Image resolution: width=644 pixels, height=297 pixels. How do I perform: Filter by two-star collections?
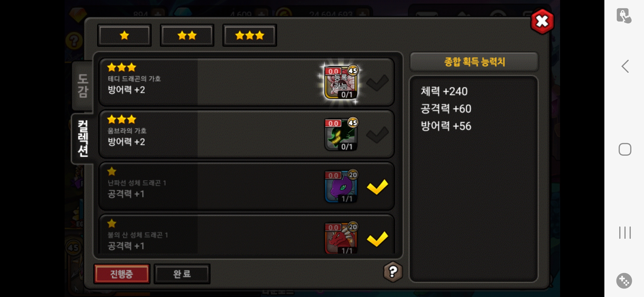pos(187,35)
